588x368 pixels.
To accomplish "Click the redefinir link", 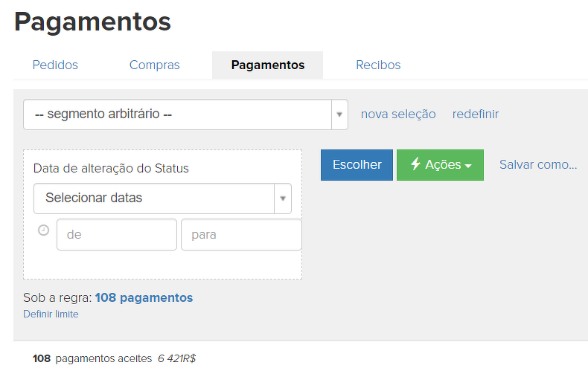I will [x=476, y=114].
